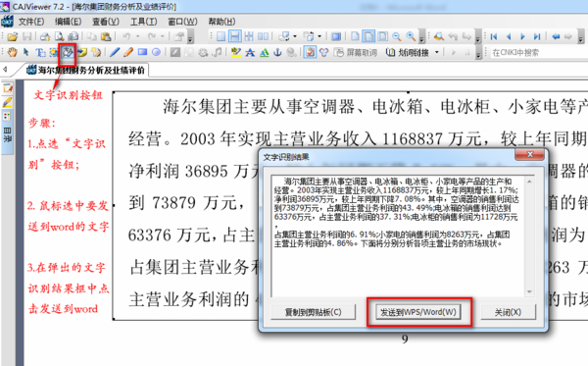Toggle the annotation checklist button
Screen dimensions: 588x366
pos(310,52)
